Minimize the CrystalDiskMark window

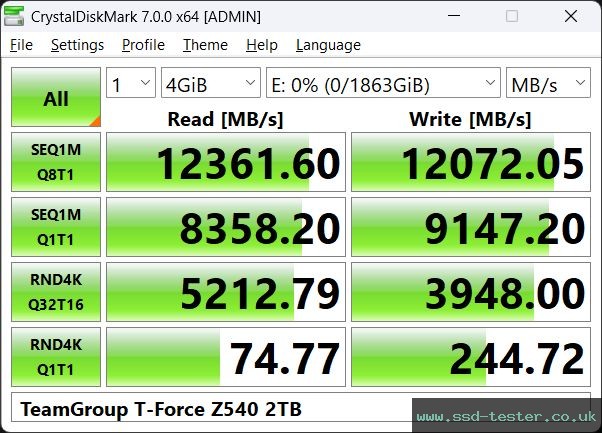pyautogui.click(x=454, y=16)
